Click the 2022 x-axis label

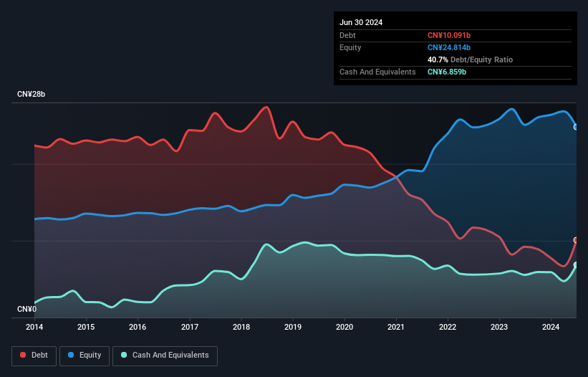[x=448, y=327]
